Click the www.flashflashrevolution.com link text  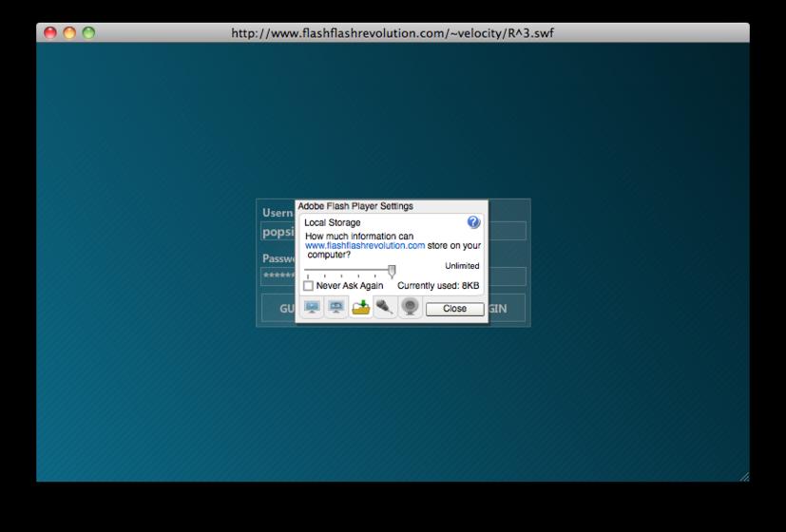pos(365,245)
